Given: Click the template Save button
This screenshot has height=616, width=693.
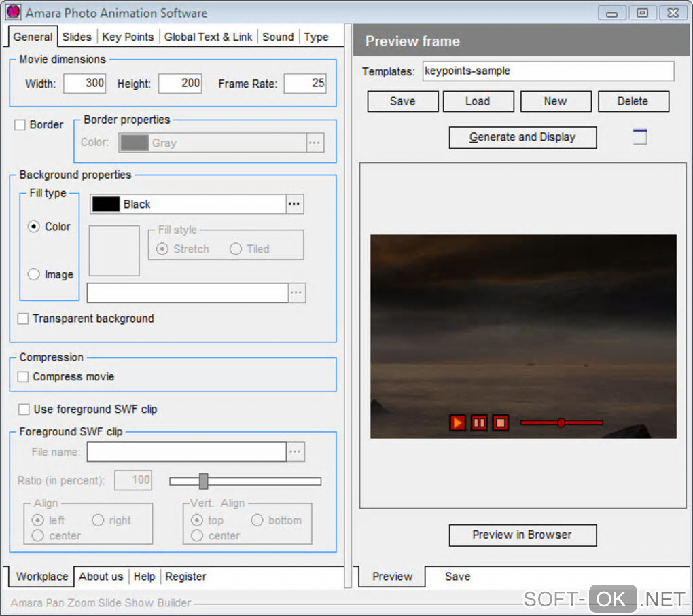Looking at the screenshot, I should click(403, 101).
